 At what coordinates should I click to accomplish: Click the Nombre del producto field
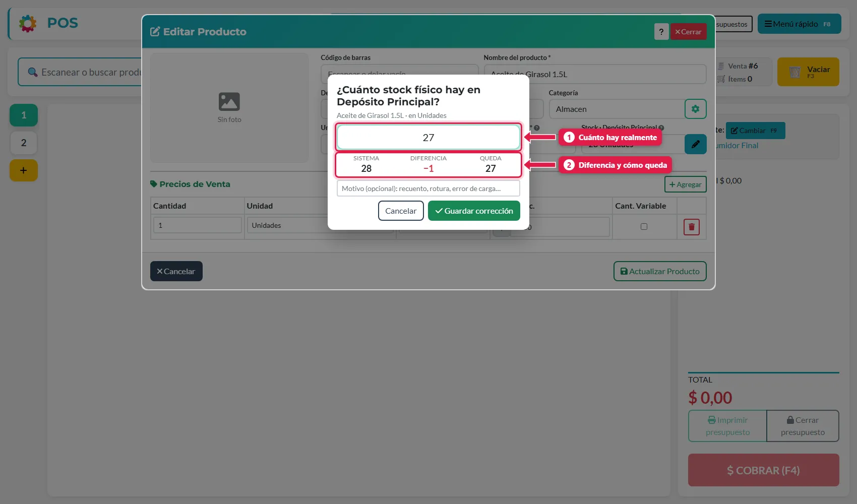click(x=595, y=74)
